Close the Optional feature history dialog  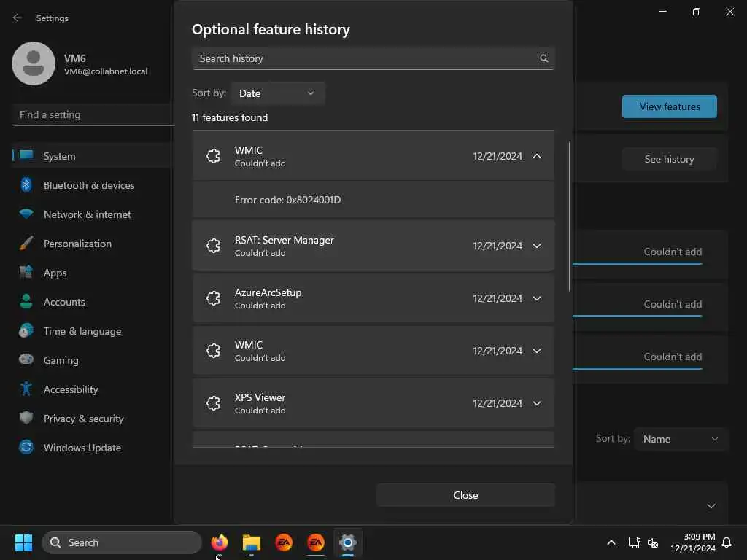tap(465, 495)
